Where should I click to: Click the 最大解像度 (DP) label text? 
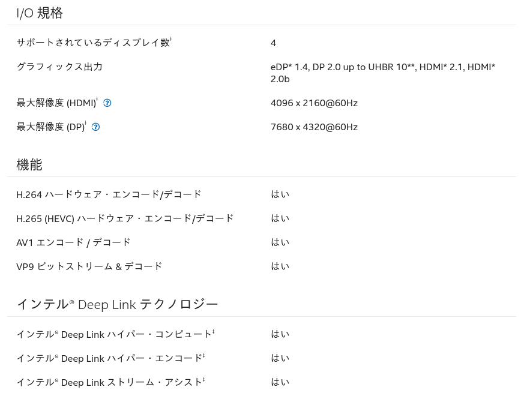point(52,127)
